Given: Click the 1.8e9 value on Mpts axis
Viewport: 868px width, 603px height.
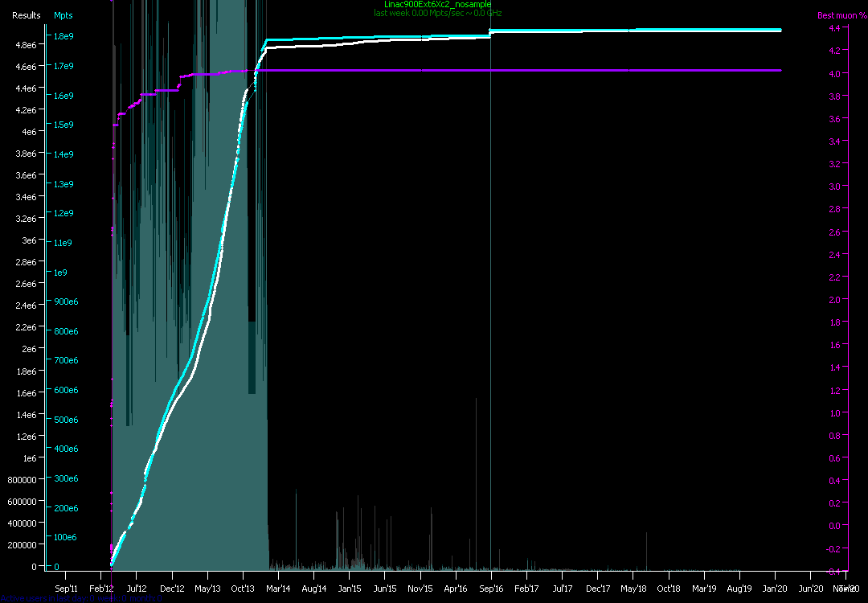Looking at the screenshot, I should [x=64, y=37].
